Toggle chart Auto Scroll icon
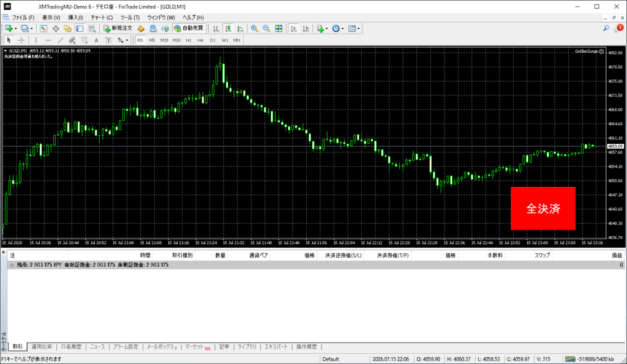627x364 pixels. tap(293, 28)
